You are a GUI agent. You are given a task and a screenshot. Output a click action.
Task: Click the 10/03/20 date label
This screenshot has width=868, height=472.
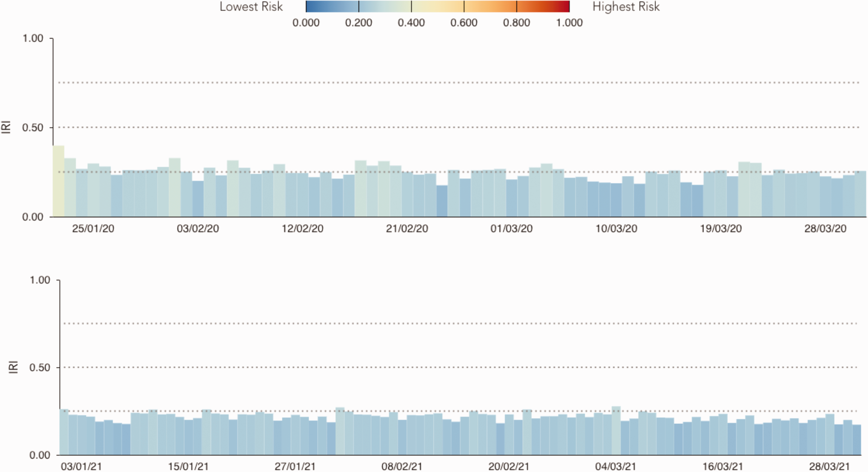tap(616, 228)
